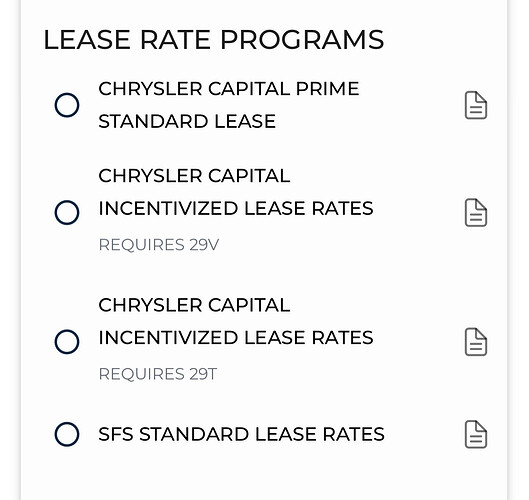The height and width of the screenshot is (500, 529).
Task: Click the 'REQUIRES 29V' note
Action: (x=159, y=245)
